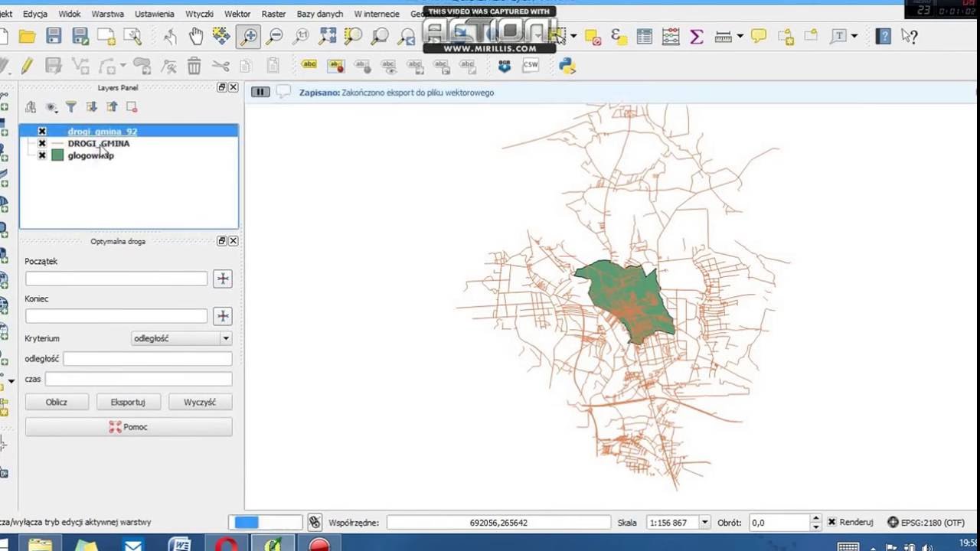Toggle the Renderuj checkbox

coord(832,523)
